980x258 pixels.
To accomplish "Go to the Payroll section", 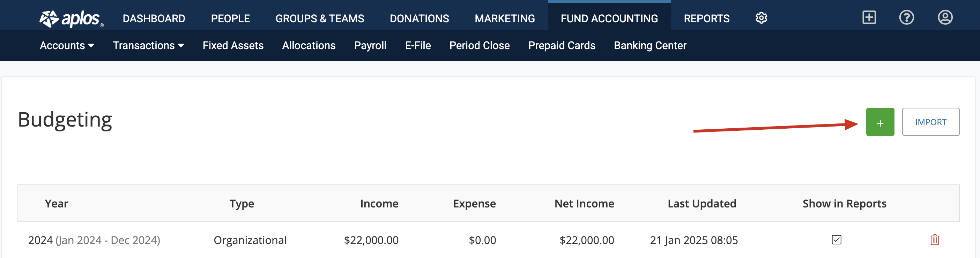I will (370, 45).
